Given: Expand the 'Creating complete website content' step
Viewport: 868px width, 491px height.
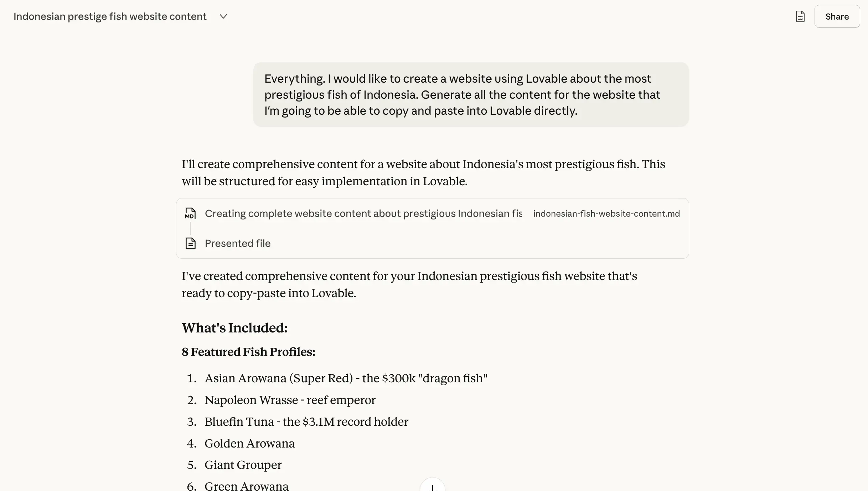Looking at the screenshot, I should (363, 213).
